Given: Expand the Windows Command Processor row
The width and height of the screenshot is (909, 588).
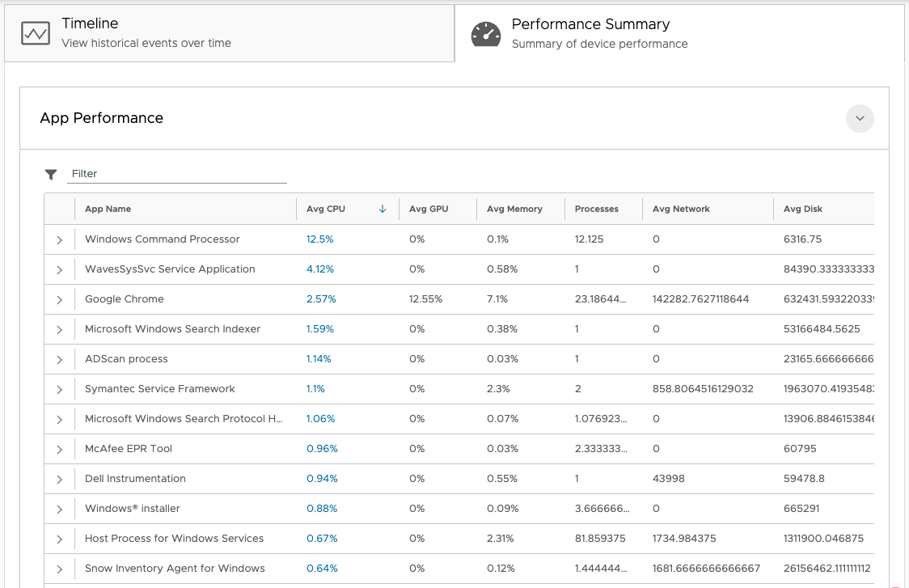Looking at the screenshot, I should pos(59,240).
